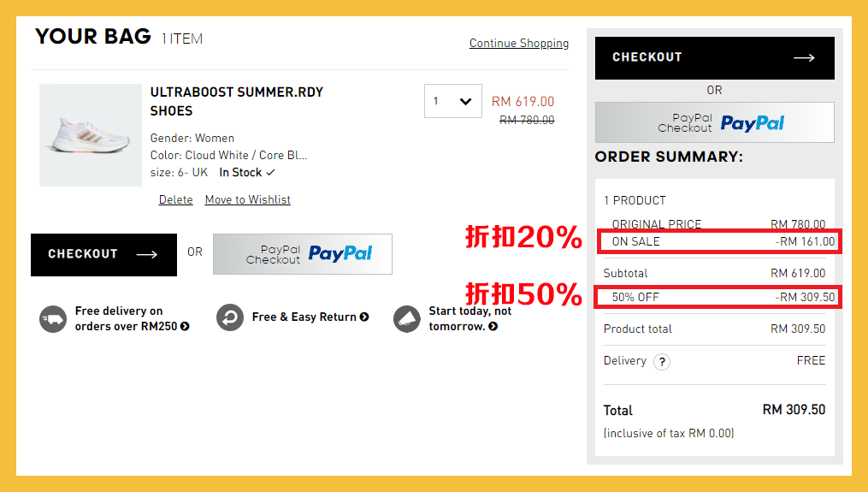
Task: Click the Ultraboost shoe thumbnail image
Action: 90,134
